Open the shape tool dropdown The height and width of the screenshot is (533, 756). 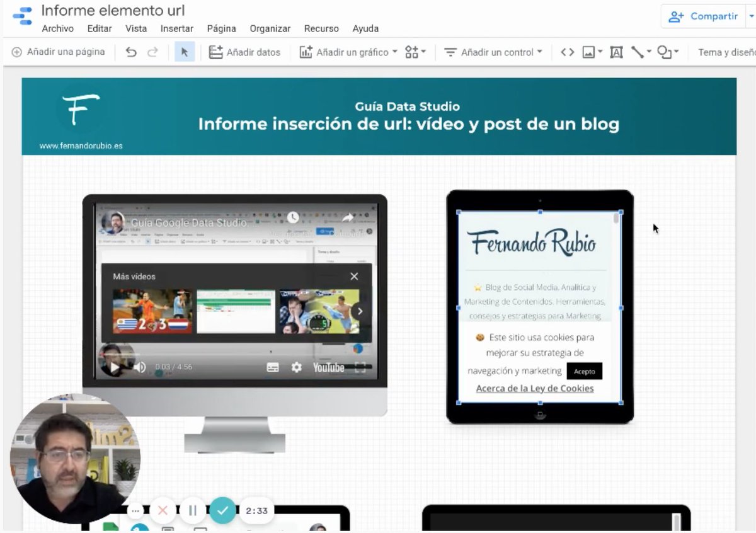click(x=668, y=52)
